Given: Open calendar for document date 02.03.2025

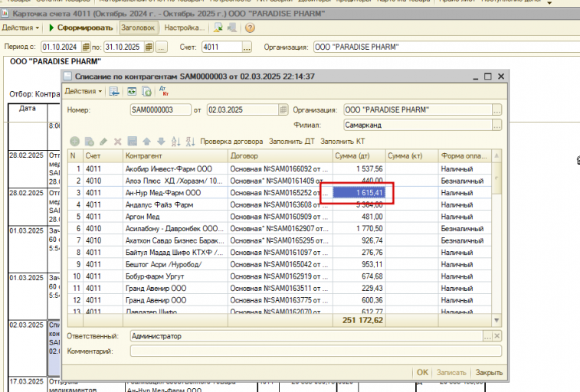Looking at the screenshot, I should (x=283, y=109).
